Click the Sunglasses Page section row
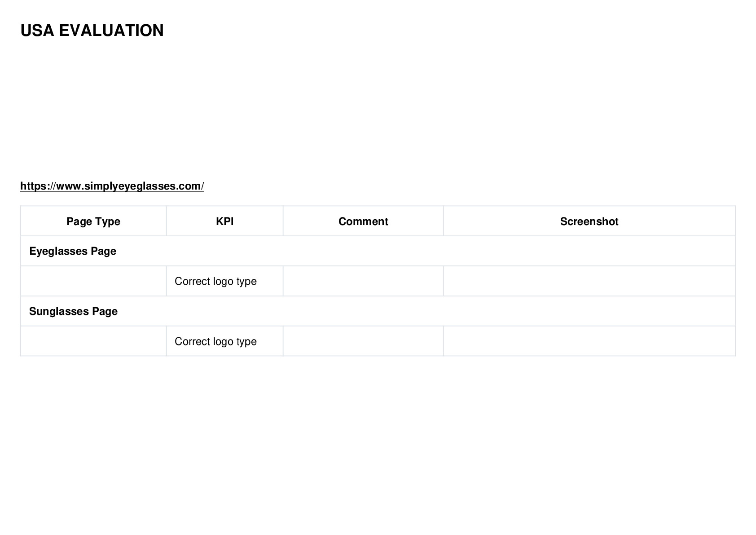 click(378, 311)
